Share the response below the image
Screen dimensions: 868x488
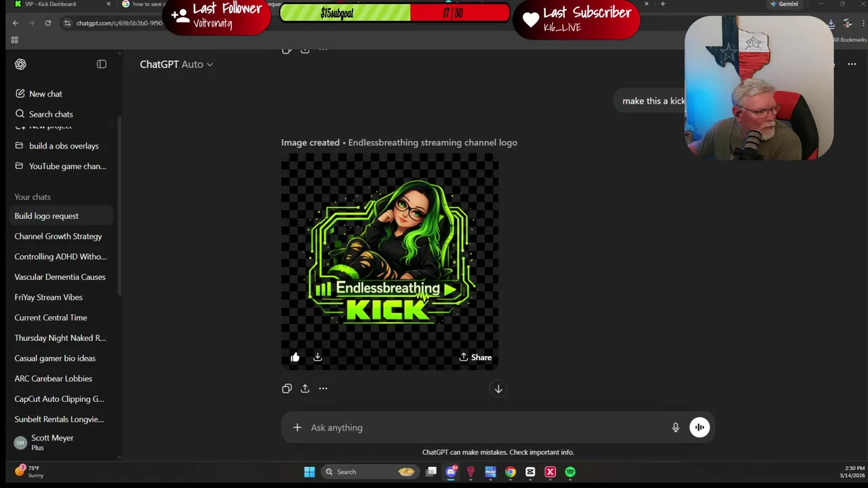pos(305,388)
